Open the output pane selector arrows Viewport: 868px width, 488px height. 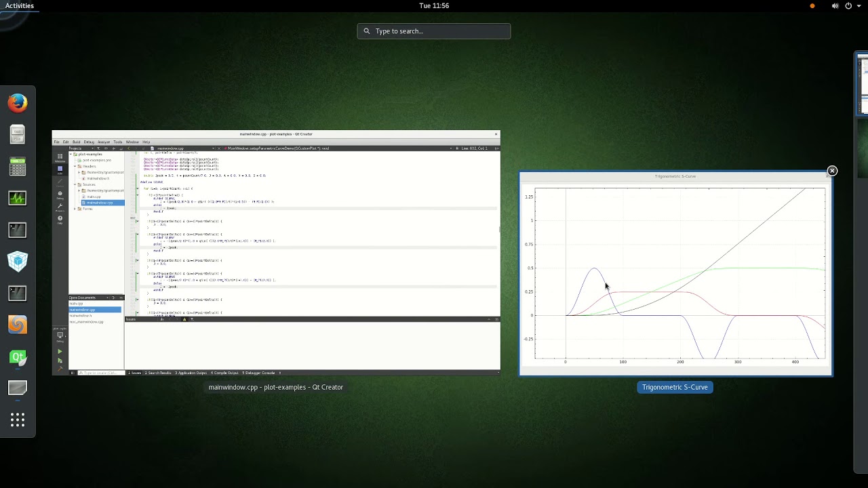tap(279, 373)
